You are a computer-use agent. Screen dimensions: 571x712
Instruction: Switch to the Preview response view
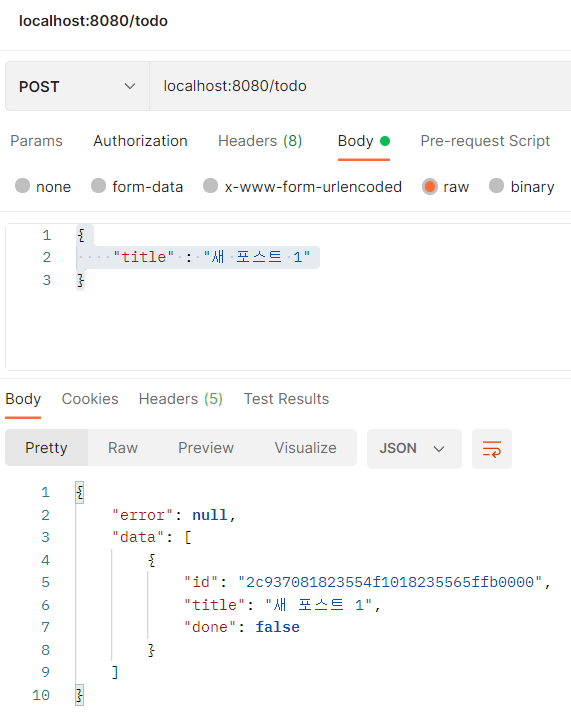click(x=206, y=448)
